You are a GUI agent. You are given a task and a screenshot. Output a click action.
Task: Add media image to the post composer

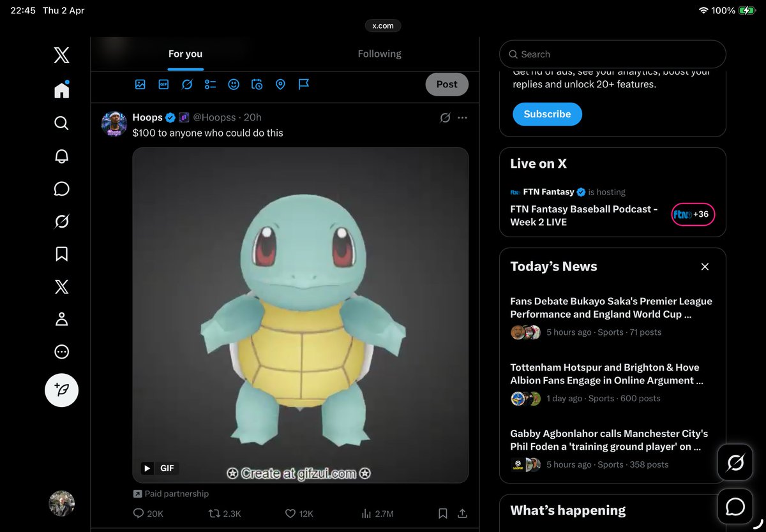click(x=140, y=84)
